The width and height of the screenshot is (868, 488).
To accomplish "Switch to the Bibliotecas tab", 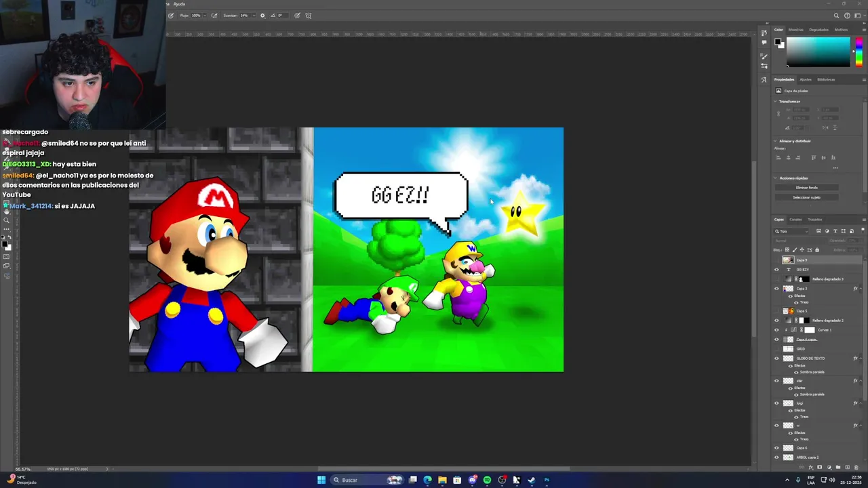I will click(x=826, y=79).
